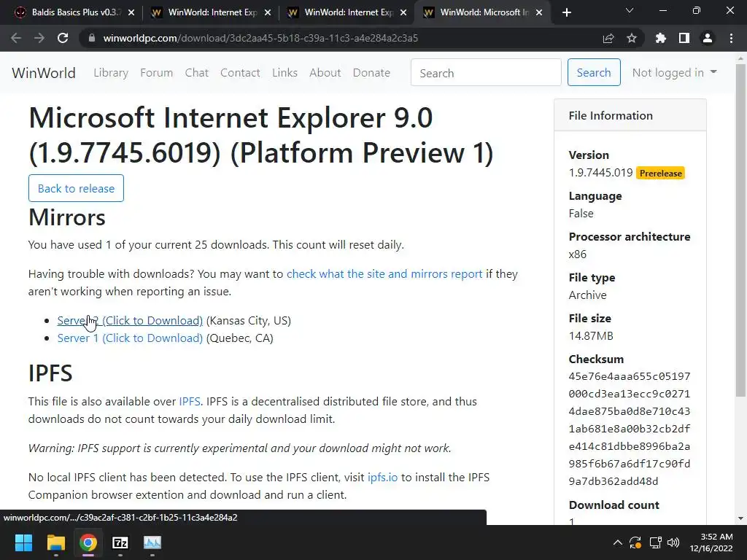
Task: Reload the current page
Action: pos(63,38)
